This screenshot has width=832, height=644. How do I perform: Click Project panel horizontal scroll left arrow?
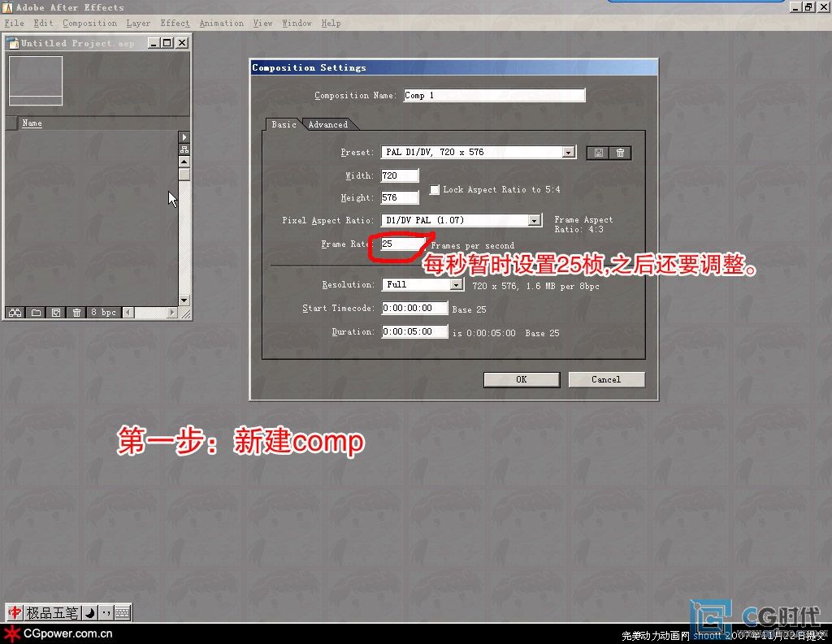pos(128,313)
